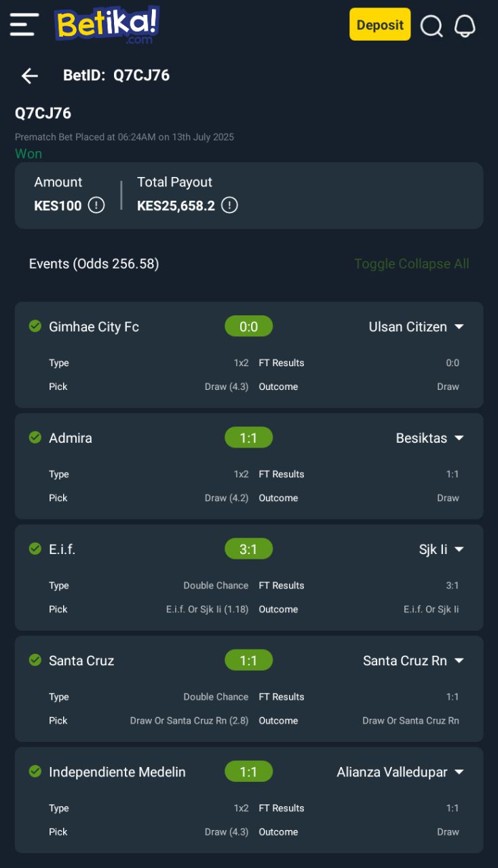Collapse the Ulsan Citizen event arrow

point(459,327)
